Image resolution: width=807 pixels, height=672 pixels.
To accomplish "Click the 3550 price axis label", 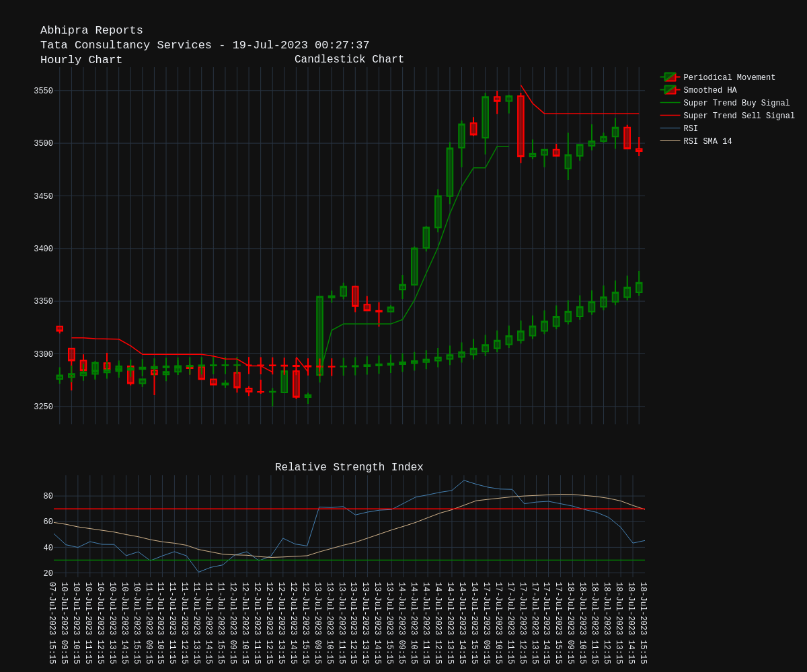I will coord(43,91).
